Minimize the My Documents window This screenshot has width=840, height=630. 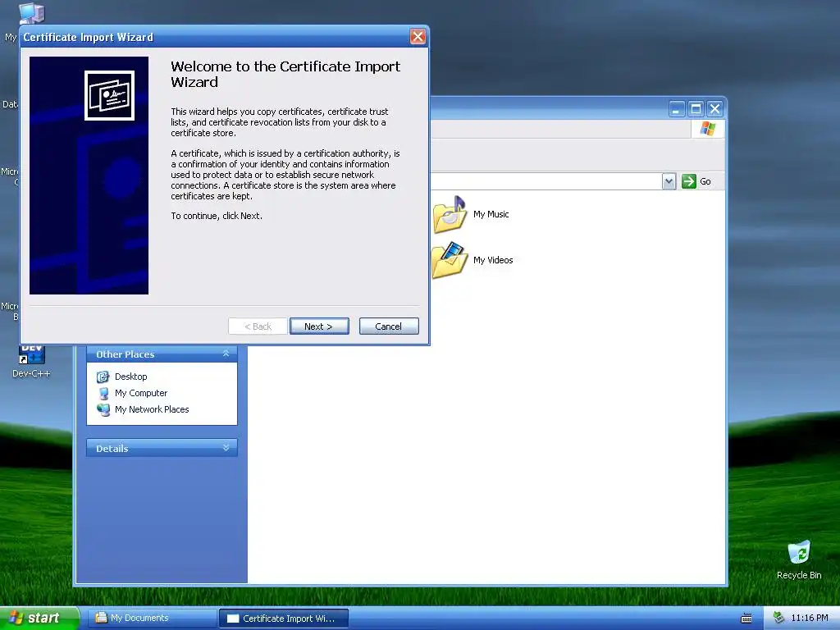(x=677, y=109)
